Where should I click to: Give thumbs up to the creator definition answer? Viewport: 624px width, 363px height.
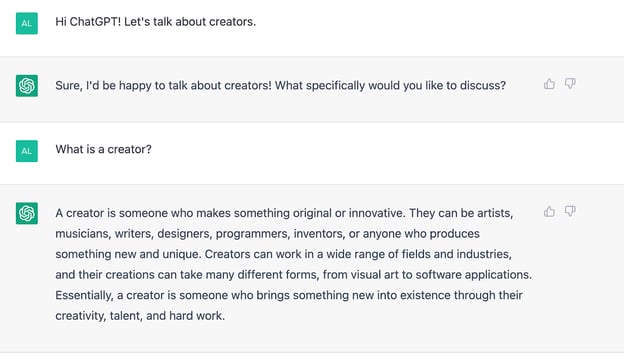tap(549, 211)
